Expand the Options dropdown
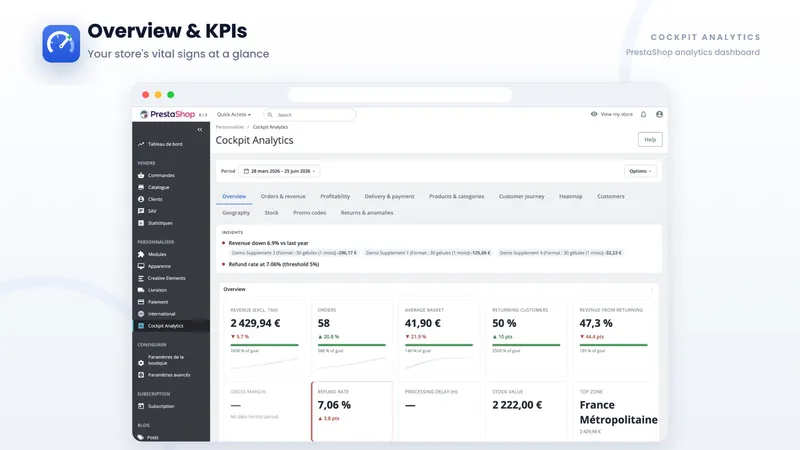This screenshot has height=450, width=800. pos(640,171)
